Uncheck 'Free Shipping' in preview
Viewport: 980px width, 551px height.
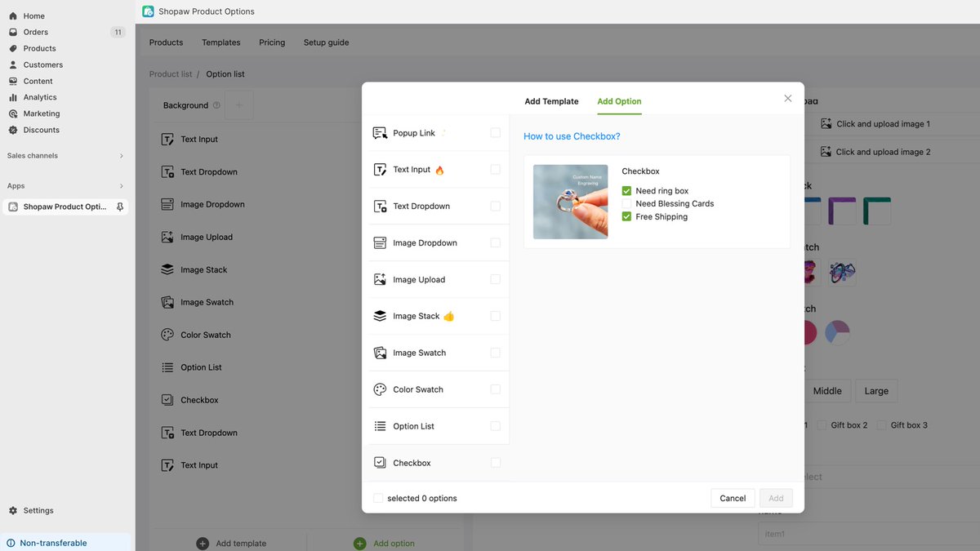point(627,217)
